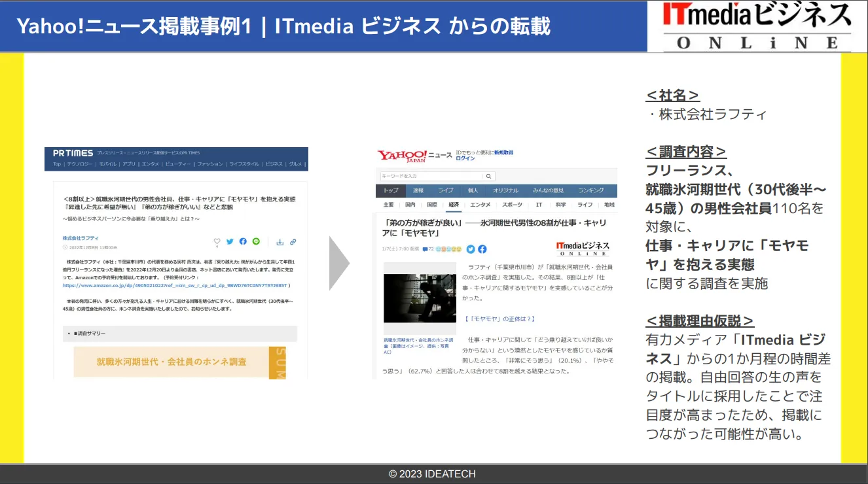The width and height of the screenshot is (868, 484).
Task: Click the © 2023 IDEATECH footer text
Action: (432, 474)
